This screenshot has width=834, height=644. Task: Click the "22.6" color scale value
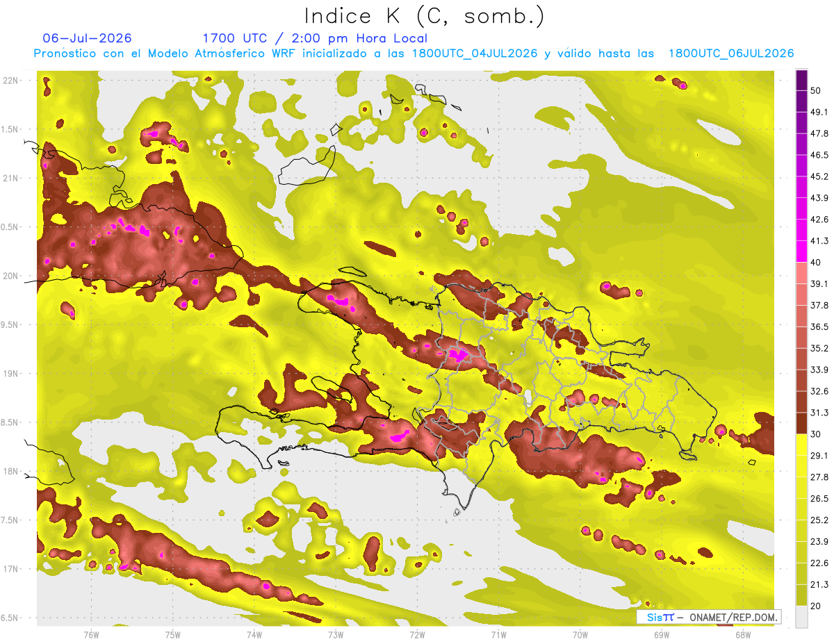819,563
